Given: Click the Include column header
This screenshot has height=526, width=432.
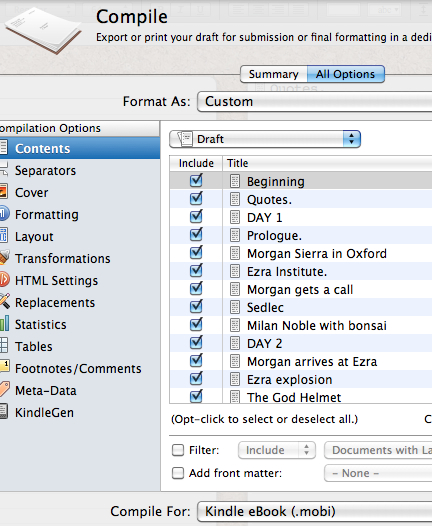Looking at the screenshot, I should pyautogui.click(x=196, y=163).
